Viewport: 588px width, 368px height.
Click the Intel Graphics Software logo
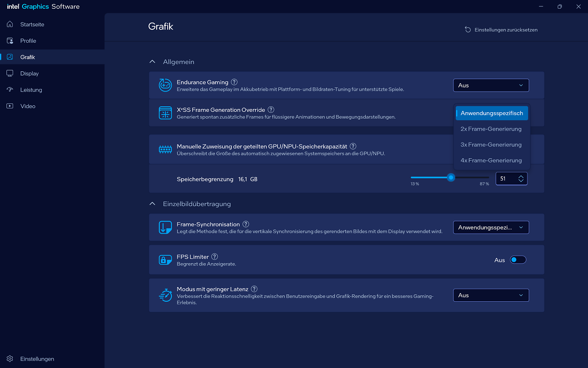(43, 6)
